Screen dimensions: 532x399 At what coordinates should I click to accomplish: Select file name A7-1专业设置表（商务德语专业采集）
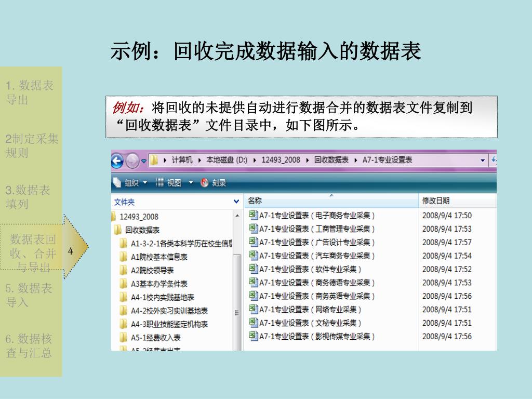tap(317, 283)
